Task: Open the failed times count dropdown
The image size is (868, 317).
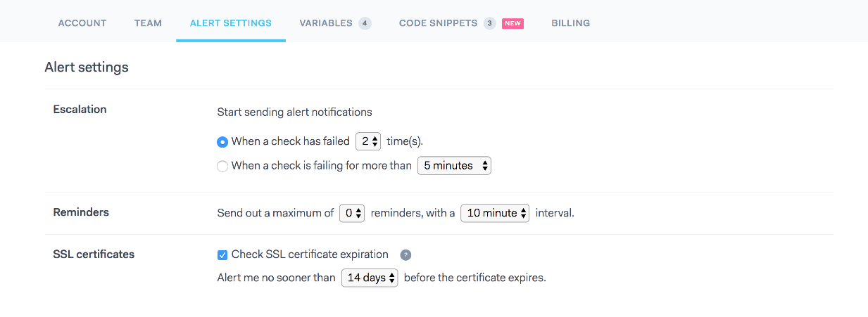Action: [x=368, y=141]
